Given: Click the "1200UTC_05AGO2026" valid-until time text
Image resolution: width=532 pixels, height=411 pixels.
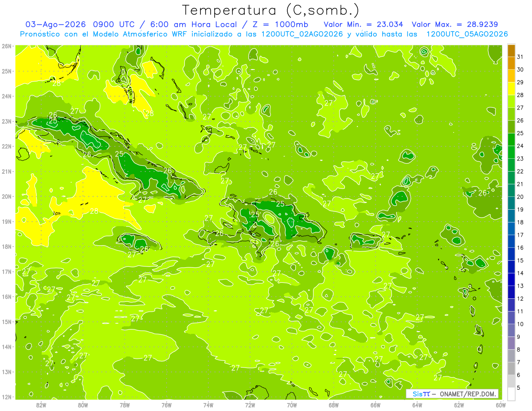Looking at the screenshot, I should tap(467, 34).
